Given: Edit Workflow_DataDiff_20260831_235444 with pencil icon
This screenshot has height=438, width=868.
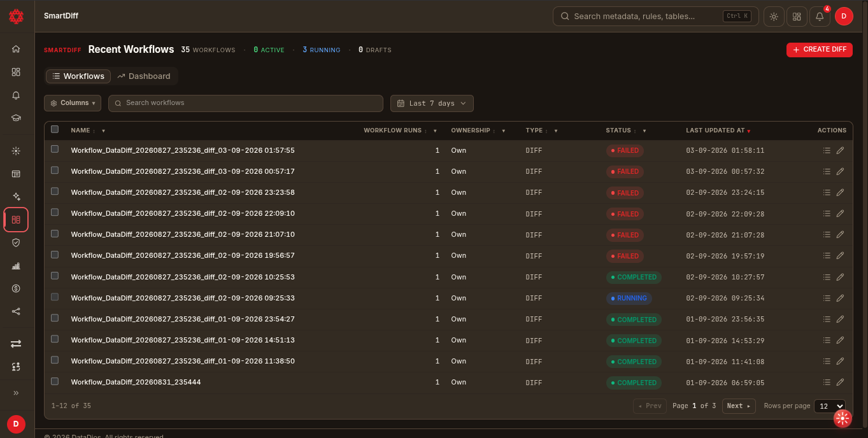Looking at the screenshot, I should 840,382.
